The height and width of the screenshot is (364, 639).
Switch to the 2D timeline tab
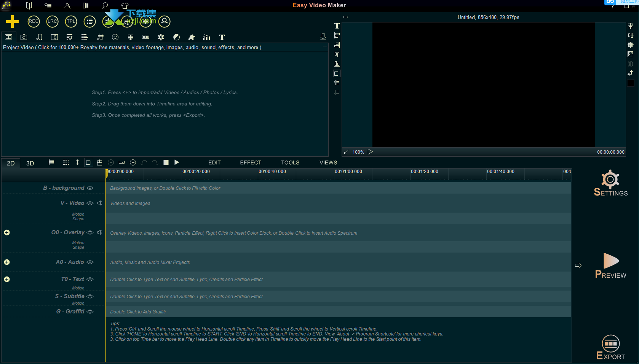[11, 163]
